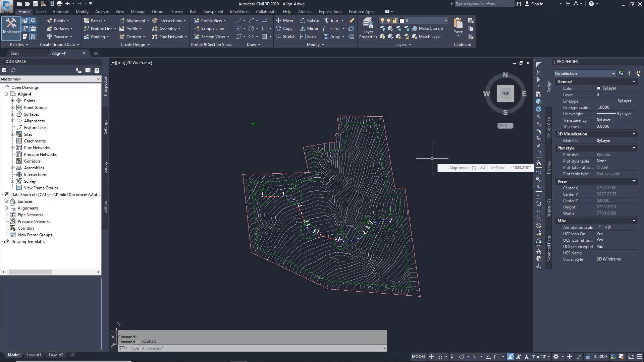Select the Sample Lines tool
The width and height of the screenshot is (644, 362).
(x=210, y=28)
